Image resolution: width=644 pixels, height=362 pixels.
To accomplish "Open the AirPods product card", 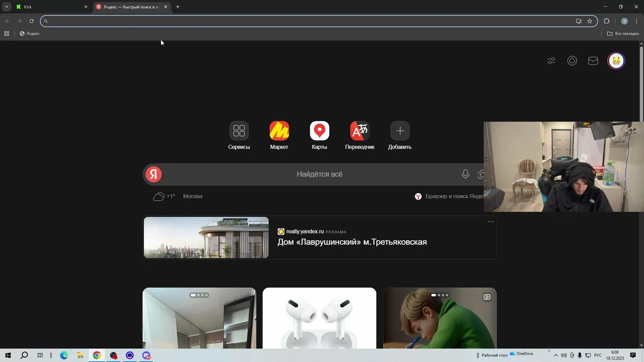I will 319,318.
